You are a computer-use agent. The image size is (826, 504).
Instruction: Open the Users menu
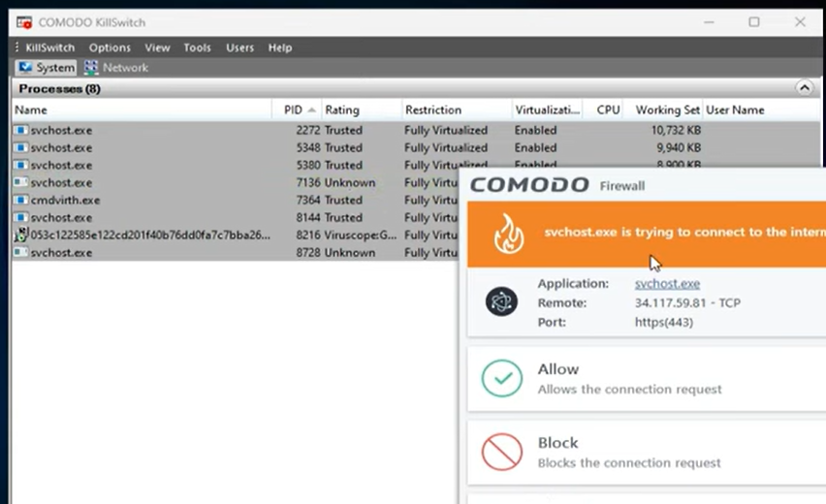pyautogui.click(x=239, y=47)
